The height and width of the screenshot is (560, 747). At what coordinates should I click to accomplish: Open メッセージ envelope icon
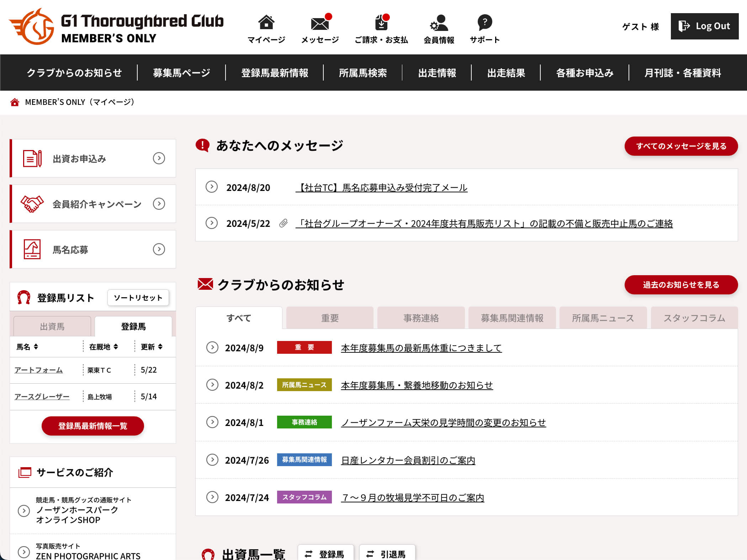319,23
